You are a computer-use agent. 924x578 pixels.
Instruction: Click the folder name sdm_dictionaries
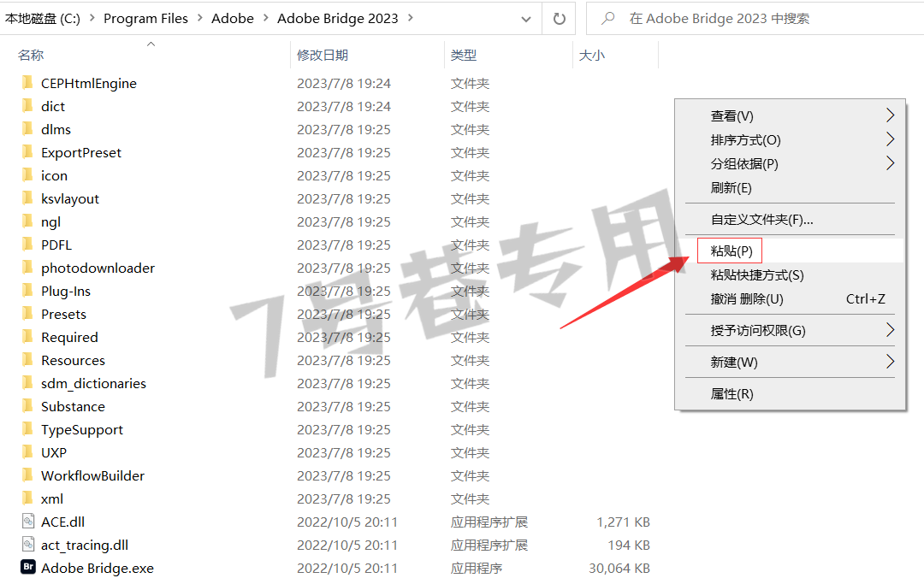point(94,384)
